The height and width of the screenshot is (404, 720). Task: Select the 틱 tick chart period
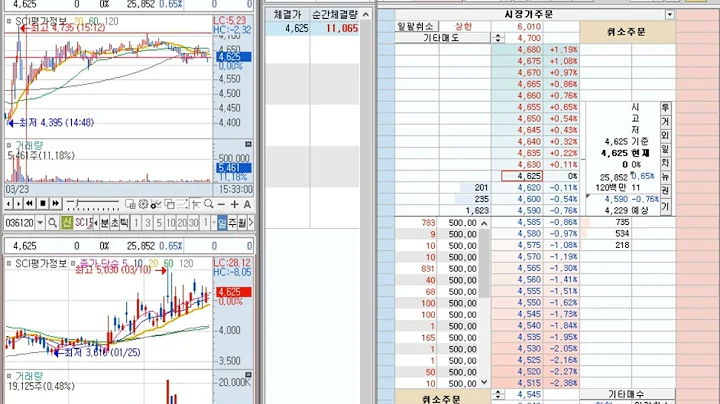click(124, 223)
